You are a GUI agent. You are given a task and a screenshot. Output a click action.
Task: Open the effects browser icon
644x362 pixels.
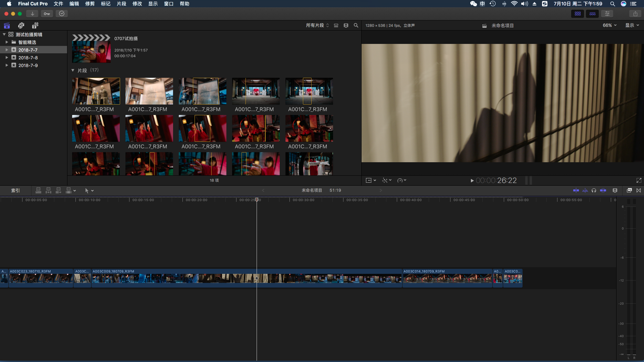point(629,190)
